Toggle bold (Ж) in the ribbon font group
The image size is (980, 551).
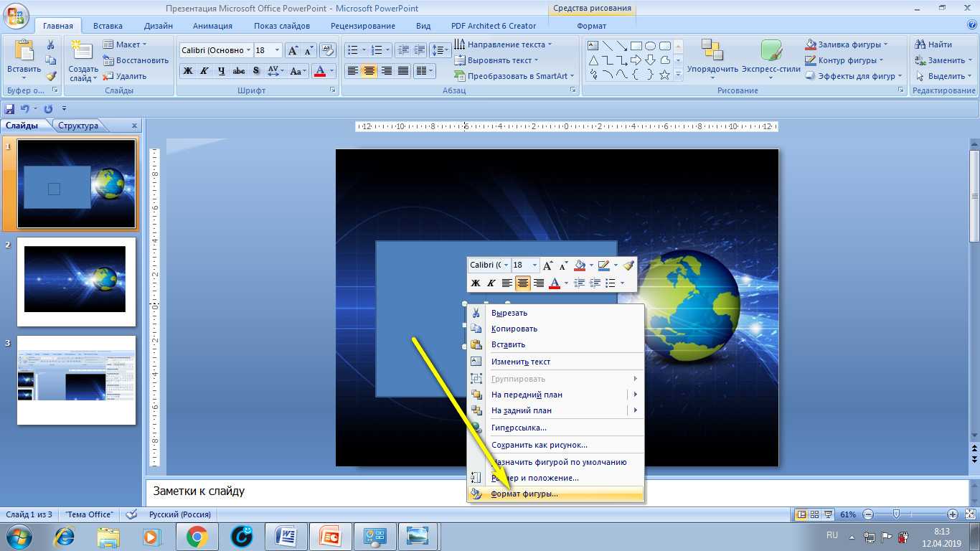tap(188, 71)
